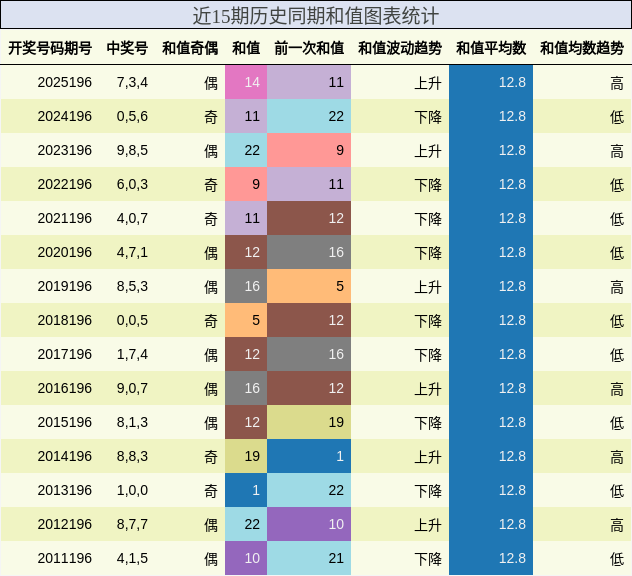
Task: Click 前一次和值 cell 21 in row 2011196
Action: point(309,558)
